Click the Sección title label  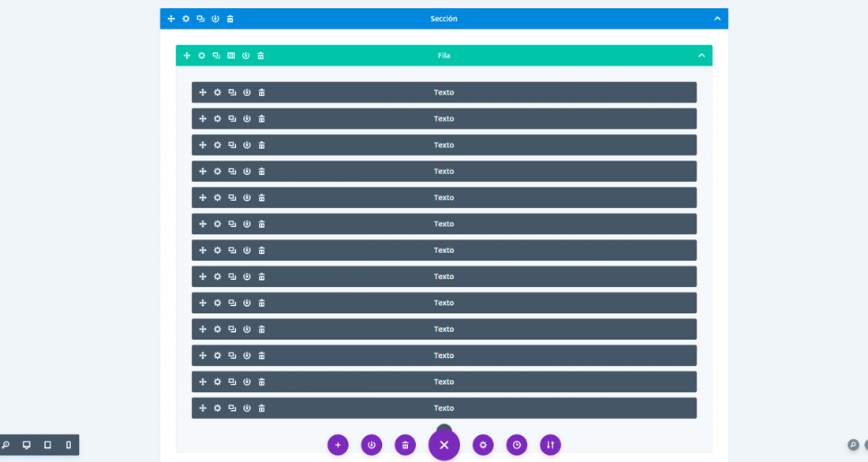tap(444, 19)
